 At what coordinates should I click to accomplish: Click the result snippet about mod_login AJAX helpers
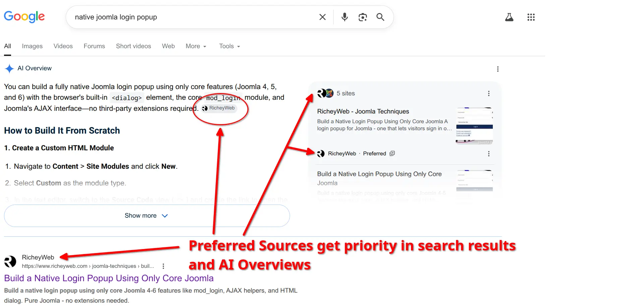pos(151,296)
